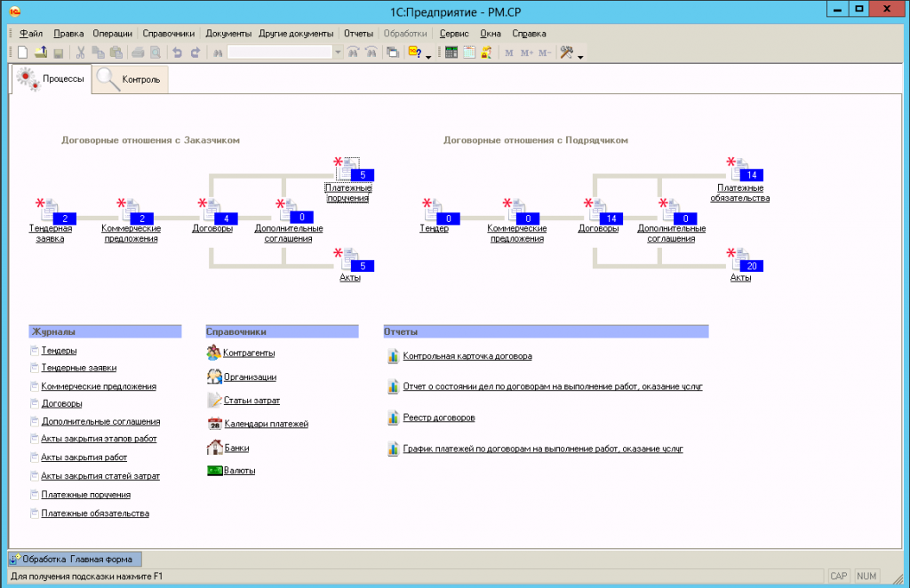910x588 pixels.
Task: Open the Контрагенты directory
Action: [249, 354]
